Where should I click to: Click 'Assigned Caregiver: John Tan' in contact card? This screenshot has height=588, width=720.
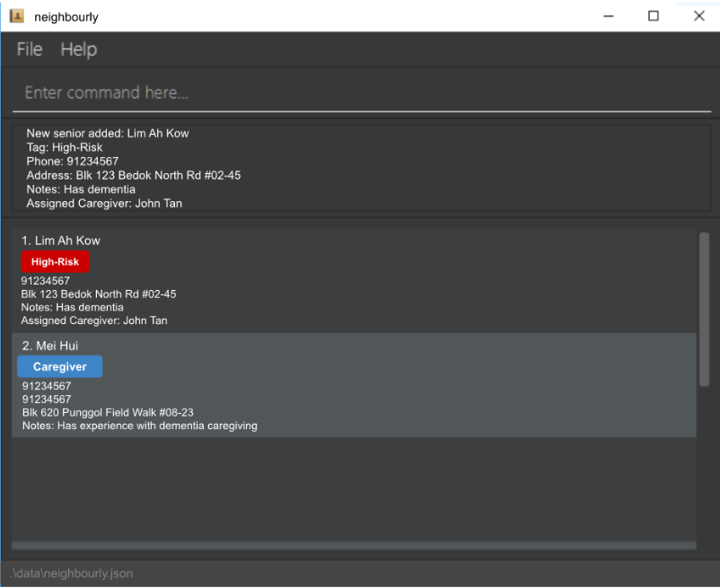point(94,320)
